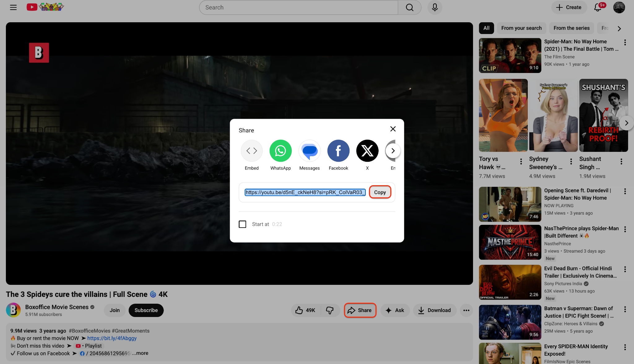Open the hamburger guide menu
Viewport: 634px width, 364px height.
[x=13, y=7]
